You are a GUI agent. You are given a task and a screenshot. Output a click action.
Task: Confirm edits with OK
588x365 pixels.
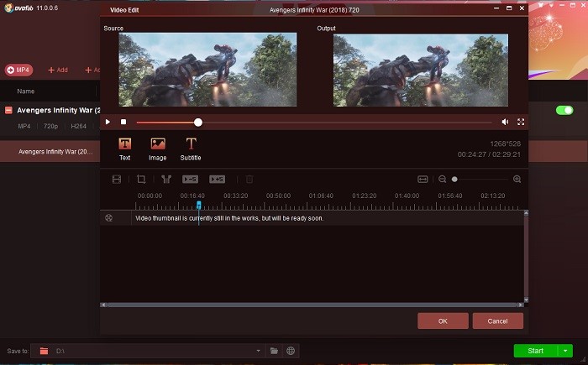(x=443, y=321)
